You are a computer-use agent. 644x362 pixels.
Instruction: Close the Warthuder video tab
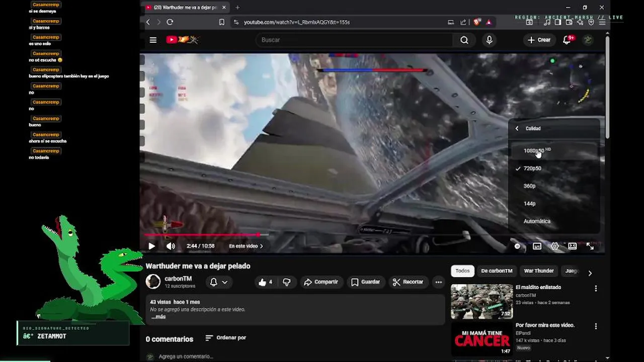point(224,8)
